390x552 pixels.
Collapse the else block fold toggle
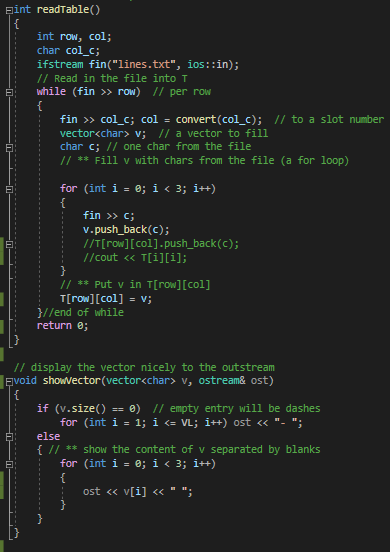(10, 437)
